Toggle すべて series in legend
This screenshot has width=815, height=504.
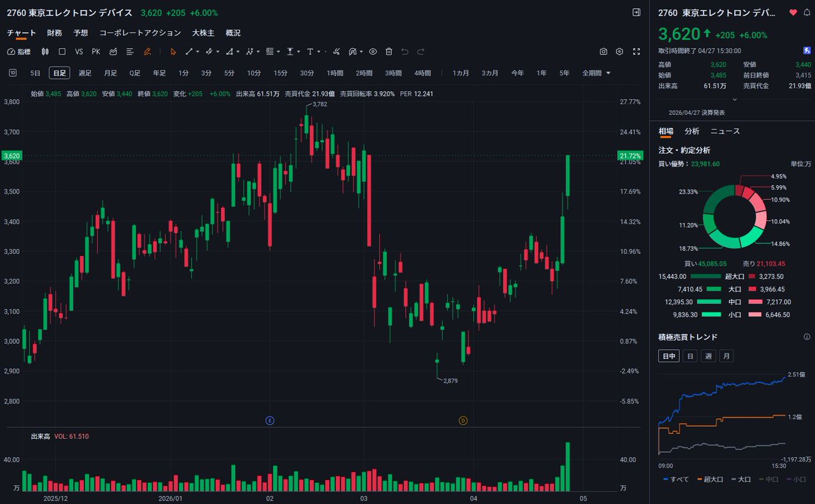[x=676, y=479]
